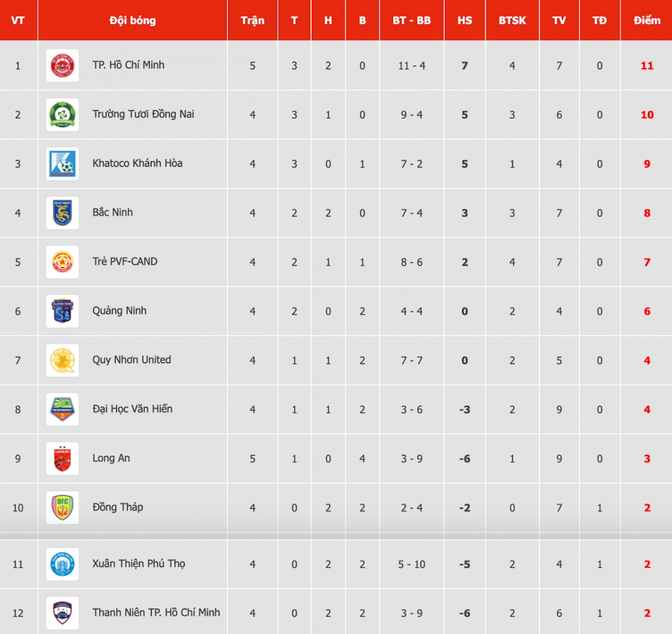The image size is (672, 634).
Task: Click the Xuân Thiện Phú Thọ club logo
Action: pos(62,564)
